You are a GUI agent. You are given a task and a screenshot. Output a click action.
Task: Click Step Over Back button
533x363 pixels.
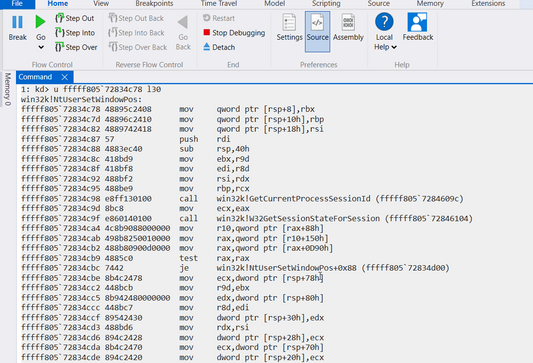point(138,47)
